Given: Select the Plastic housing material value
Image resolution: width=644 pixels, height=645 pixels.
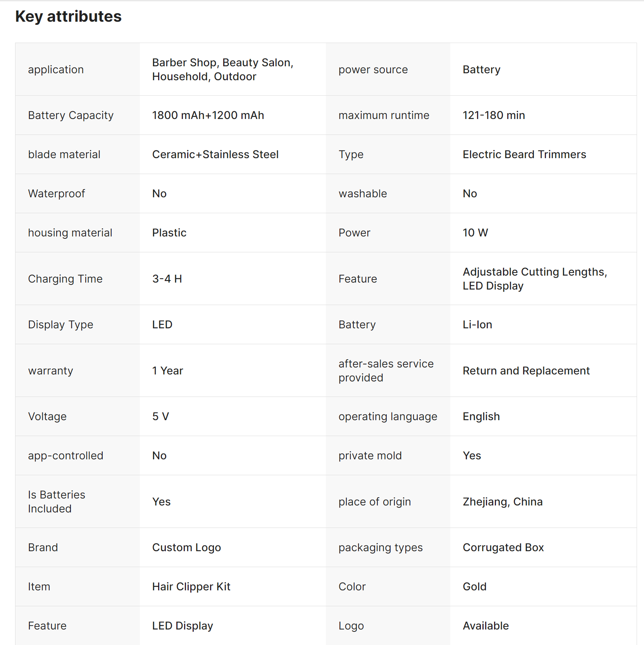Looking at the screenshot, I should 169,233.
